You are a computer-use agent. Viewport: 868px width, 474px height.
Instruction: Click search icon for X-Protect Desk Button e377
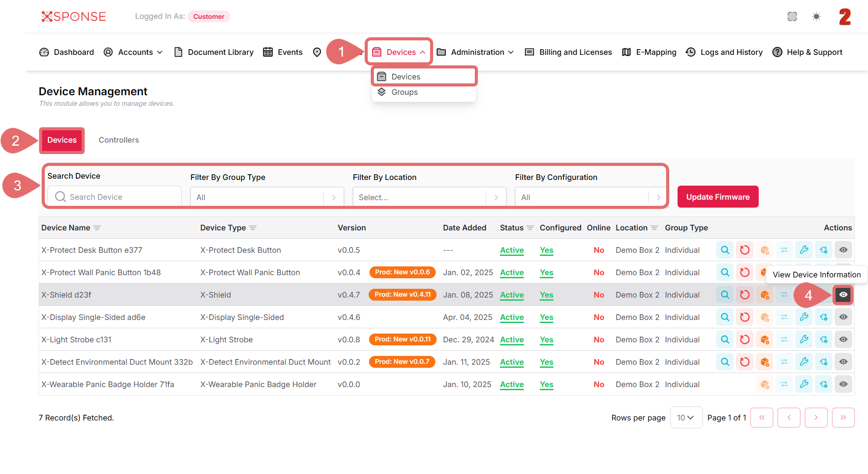pyautogui.click(x=725, y=250)
